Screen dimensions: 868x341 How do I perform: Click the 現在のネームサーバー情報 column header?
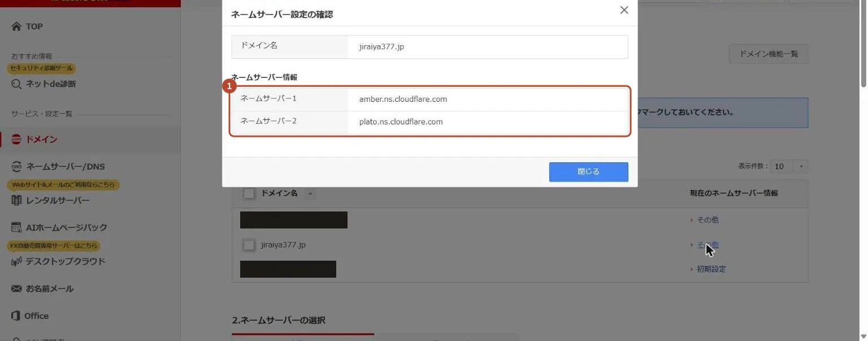734,193
